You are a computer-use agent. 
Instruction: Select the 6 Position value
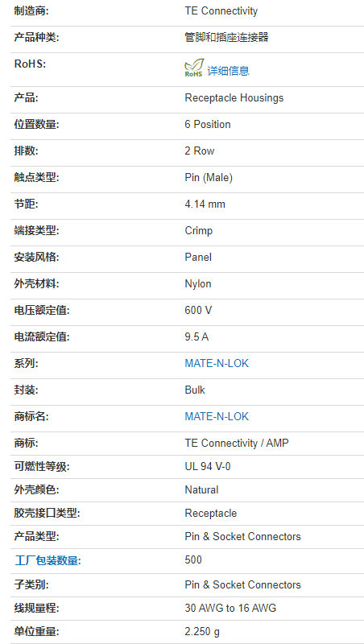(x=208, y=125)
